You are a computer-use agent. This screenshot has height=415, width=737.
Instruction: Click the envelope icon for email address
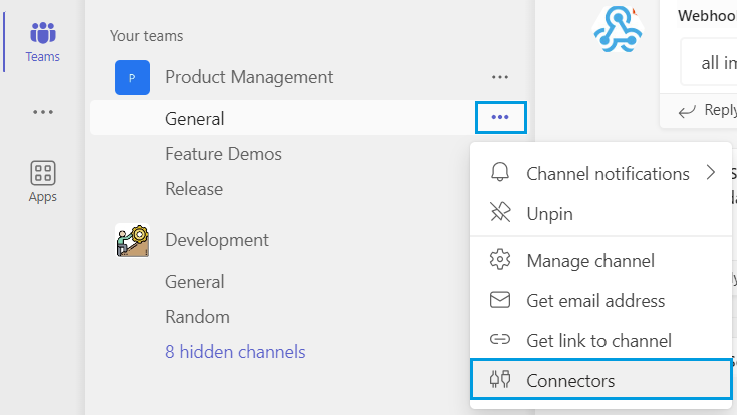(x=500, y=299)
